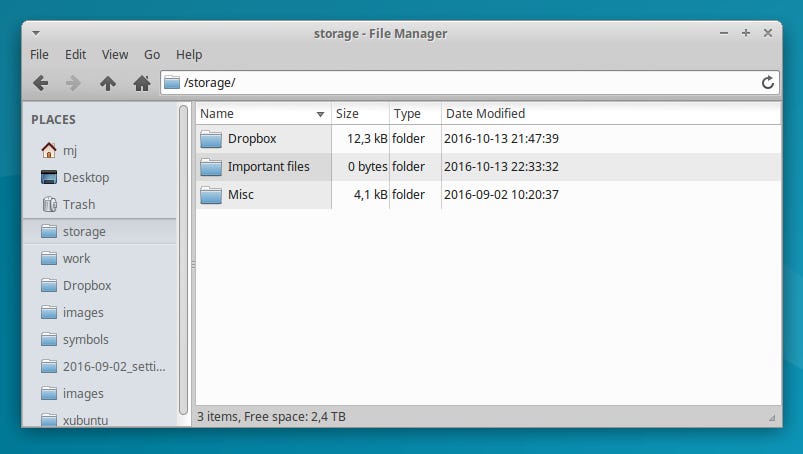
Task: Open the Go menu
Action: click(x=152, y=54)
